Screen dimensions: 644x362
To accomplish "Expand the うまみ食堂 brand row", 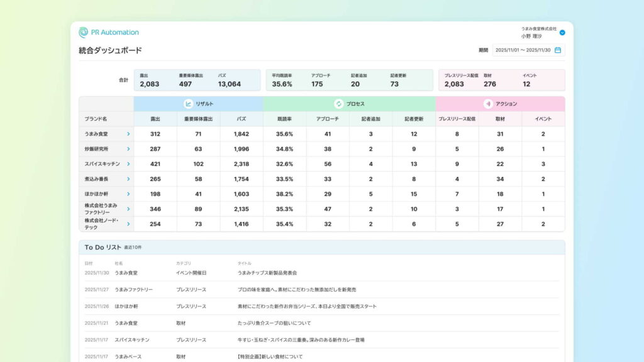I will pos(128,134).
